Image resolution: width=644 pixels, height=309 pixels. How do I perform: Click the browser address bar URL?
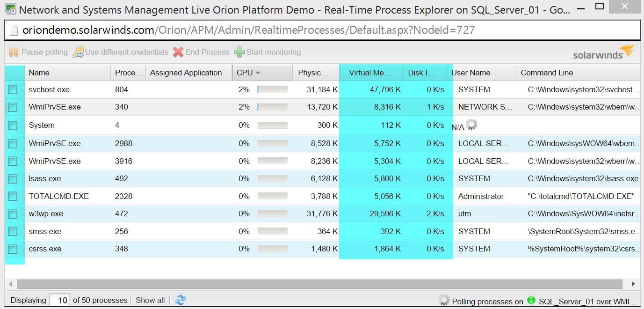(x=249, y=30)
